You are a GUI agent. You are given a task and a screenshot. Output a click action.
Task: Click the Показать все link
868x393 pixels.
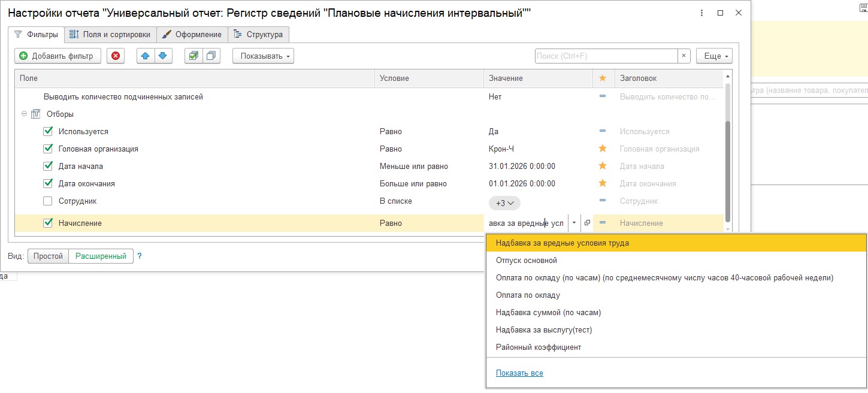click(x=519, y=373)
